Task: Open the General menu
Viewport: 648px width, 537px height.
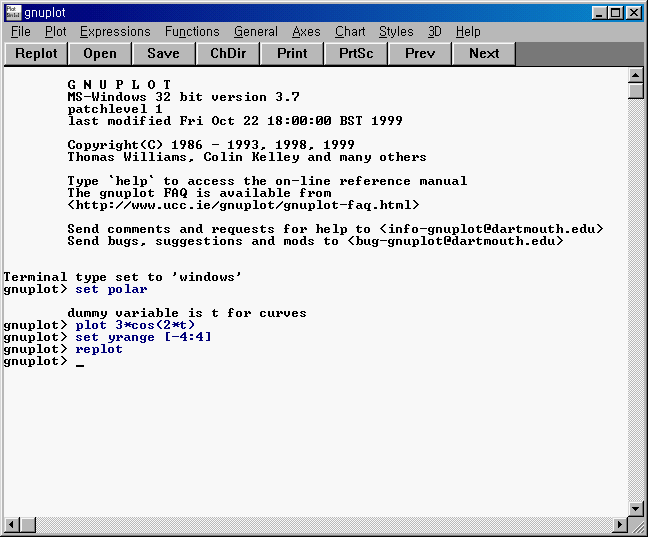Action: [x=256, y=32]
